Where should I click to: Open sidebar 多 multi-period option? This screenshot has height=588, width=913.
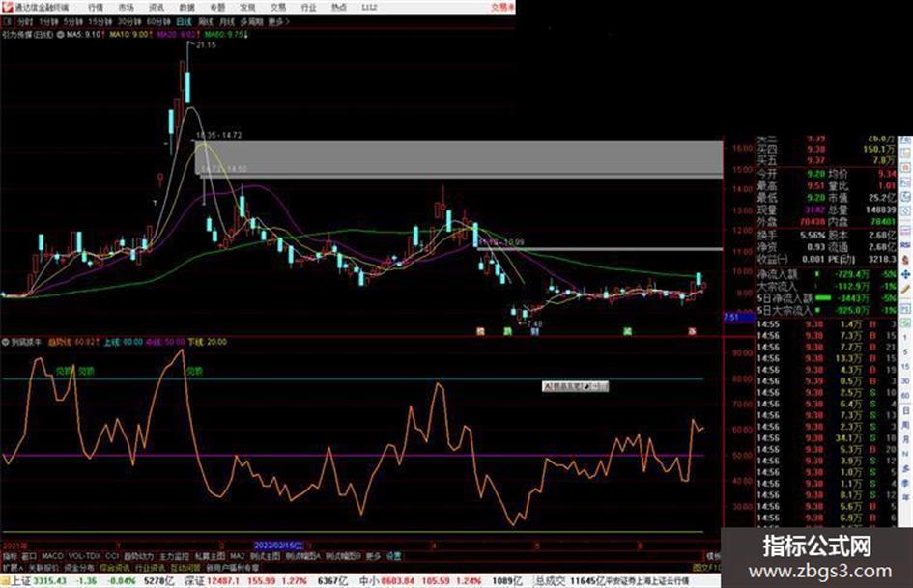click(x=905, y=468)
